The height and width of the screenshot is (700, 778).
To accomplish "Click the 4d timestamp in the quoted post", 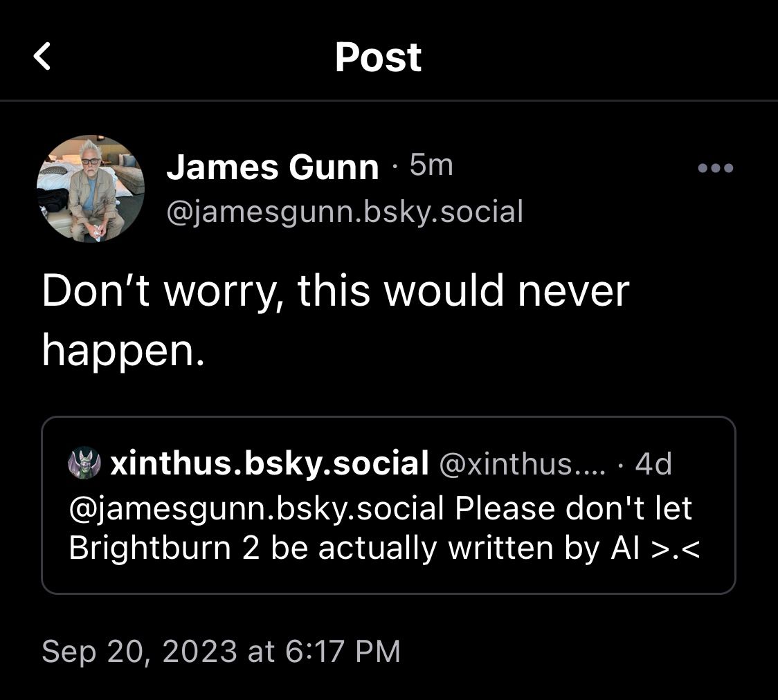I will click(x=653, y=463).
